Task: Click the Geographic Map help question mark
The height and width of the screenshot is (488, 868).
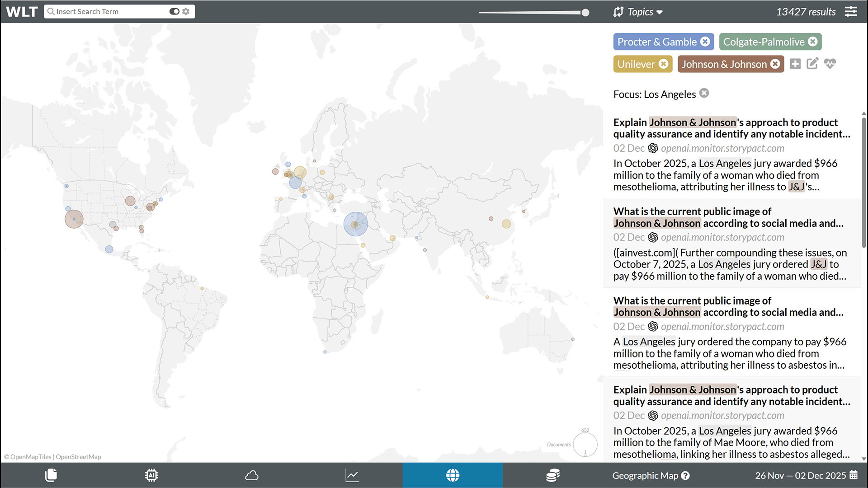Action: (x=686, y=475)
